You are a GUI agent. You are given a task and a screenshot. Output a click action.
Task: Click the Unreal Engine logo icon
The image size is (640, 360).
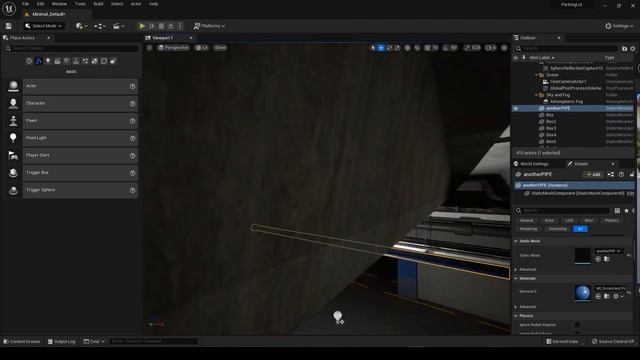tap(9, 8)
